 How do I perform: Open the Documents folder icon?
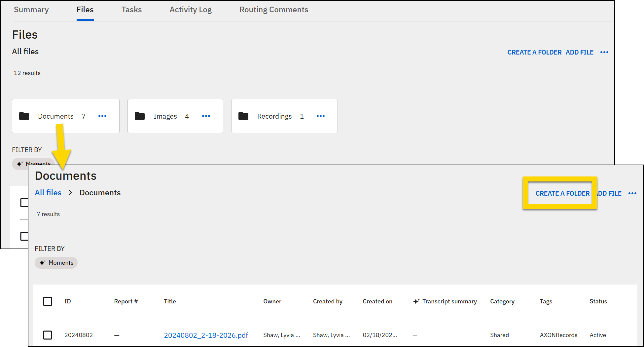click(24, 116)
